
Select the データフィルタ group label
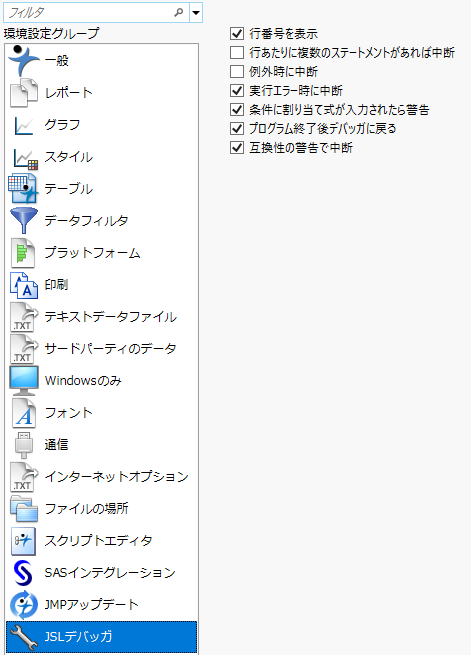point(86,221)
